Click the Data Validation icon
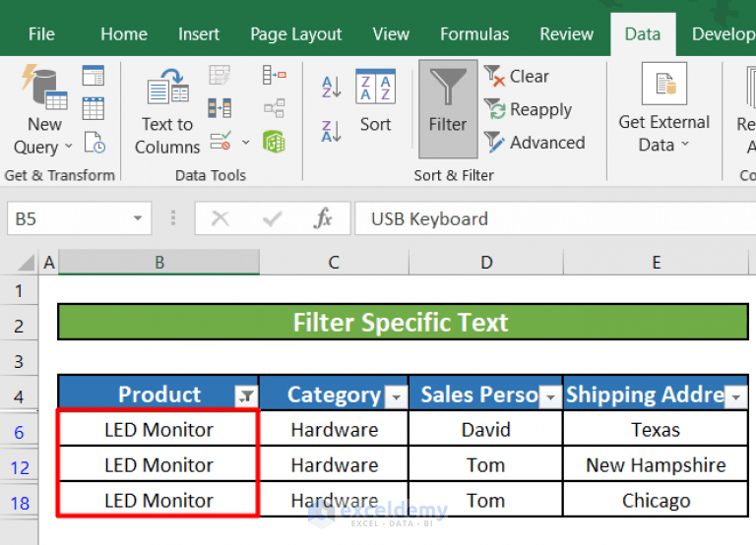Image resolution: width=756 pixels, height=545 pixels. point(220,142)
